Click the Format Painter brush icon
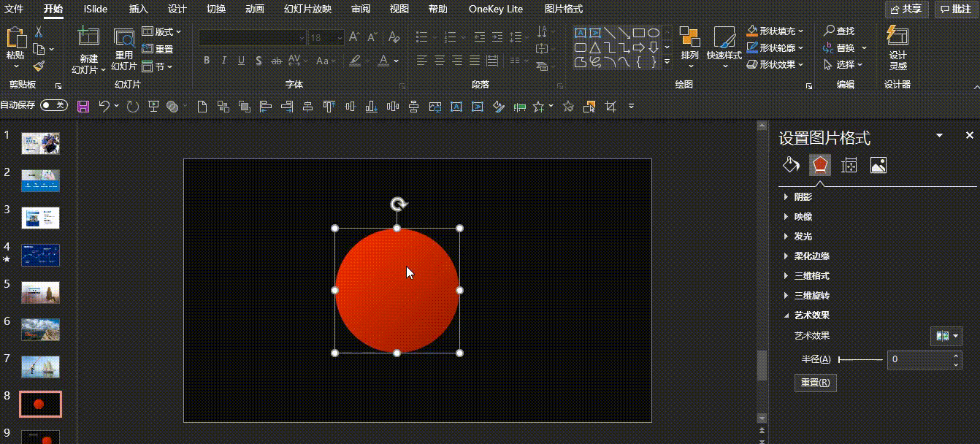This screenshot has height=444, width=980. tap(39, 66)
